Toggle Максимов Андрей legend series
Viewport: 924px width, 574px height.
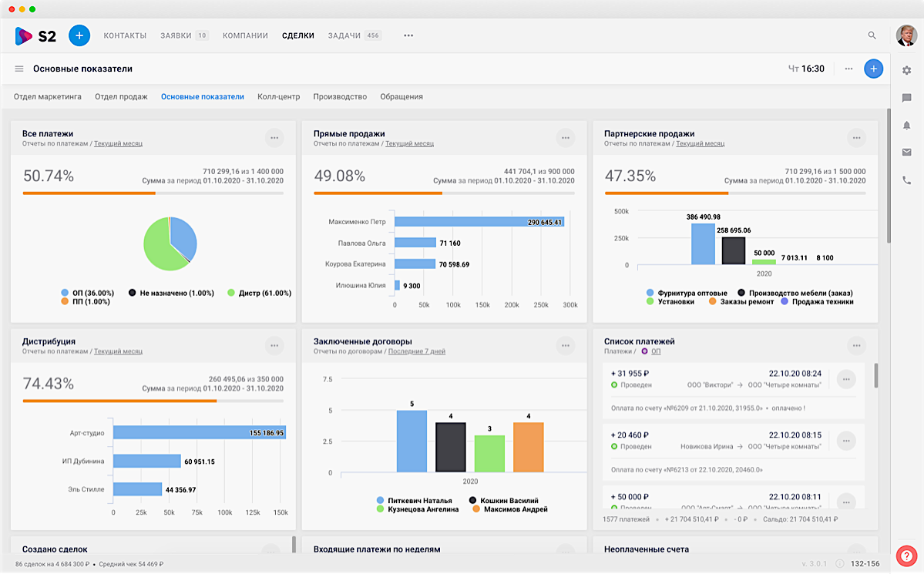[x=510, y=509]
